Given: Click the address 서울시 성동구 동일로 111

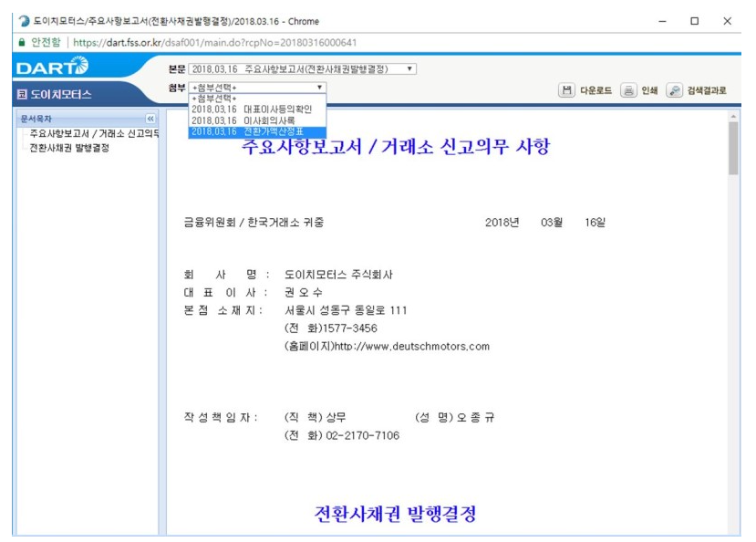Looking at the screenshot, I should coord(346,310).
